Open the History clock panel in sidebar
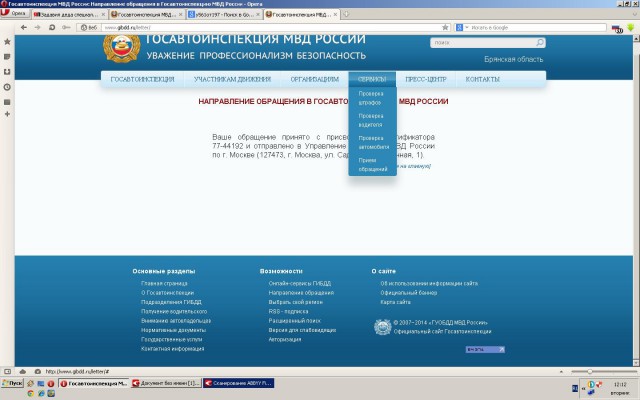 (7, 87)
